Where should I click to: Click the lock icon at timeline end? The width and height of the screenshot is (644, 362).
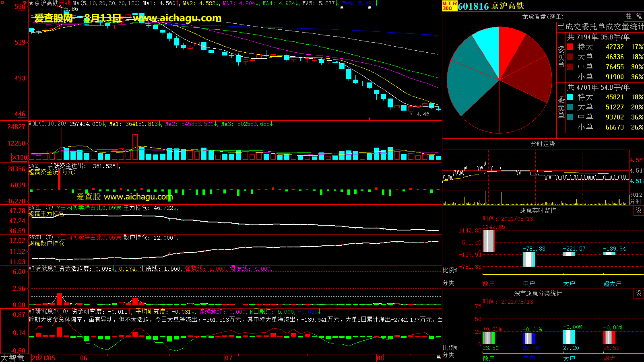438,357
